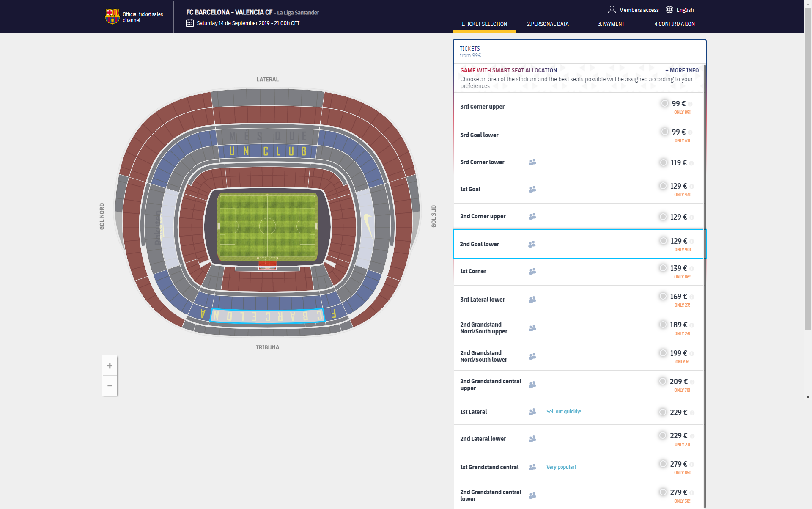Click group icon for 3rd Lateral lower
Viewport: 812px width, 509px height.
point(532,300)
